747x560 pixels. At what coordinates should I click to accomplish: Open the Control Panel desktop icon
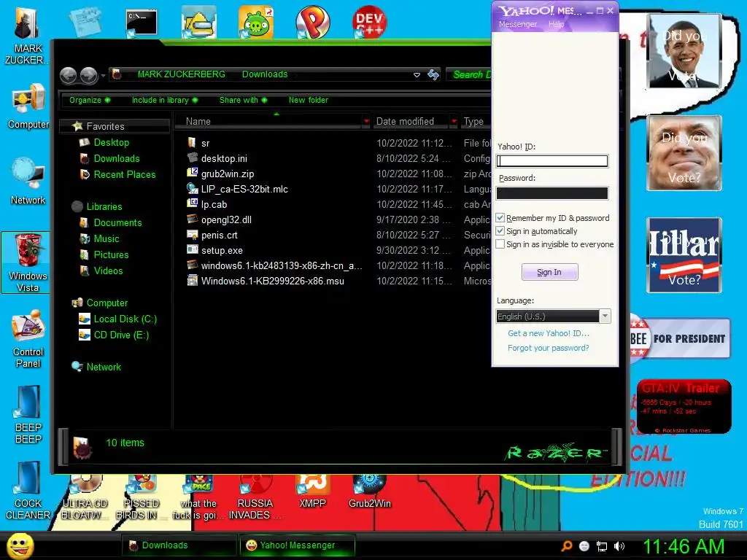pyautogui.click(x=28, y=339)
